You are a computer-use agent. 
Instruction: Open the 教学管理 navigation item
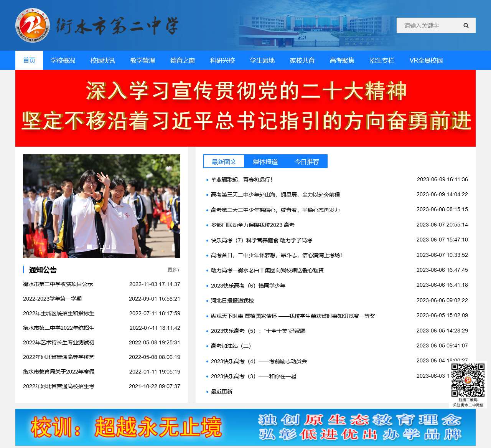tap(143, 60)
